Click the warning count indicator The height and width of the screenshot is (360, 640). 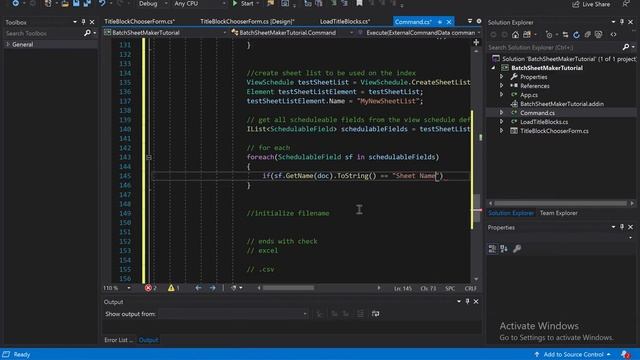(174, 288)
